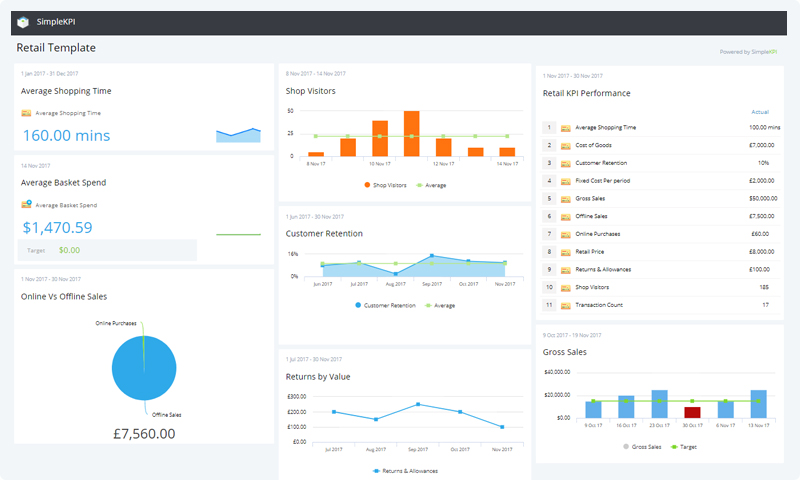Click the tallest orange Shop Visitors bar
The width and height of the screenshot is (800, 480).
(411, 134)
